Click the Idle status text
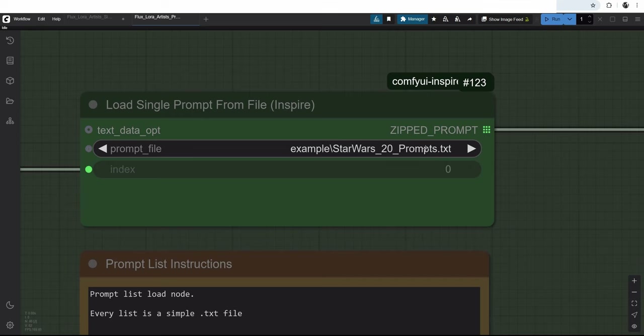This screenshot has width=644, height=336. pyautogui.click(x=5, y=28)
